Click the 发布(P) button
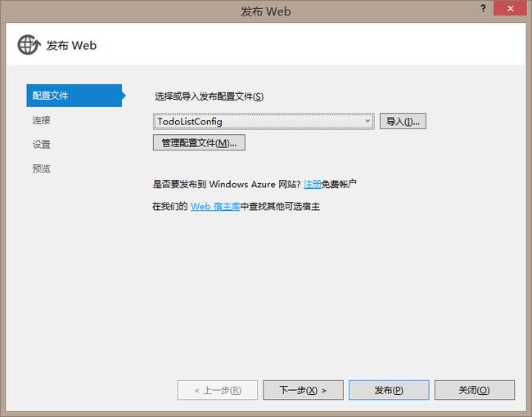 [x=389, y=390]
